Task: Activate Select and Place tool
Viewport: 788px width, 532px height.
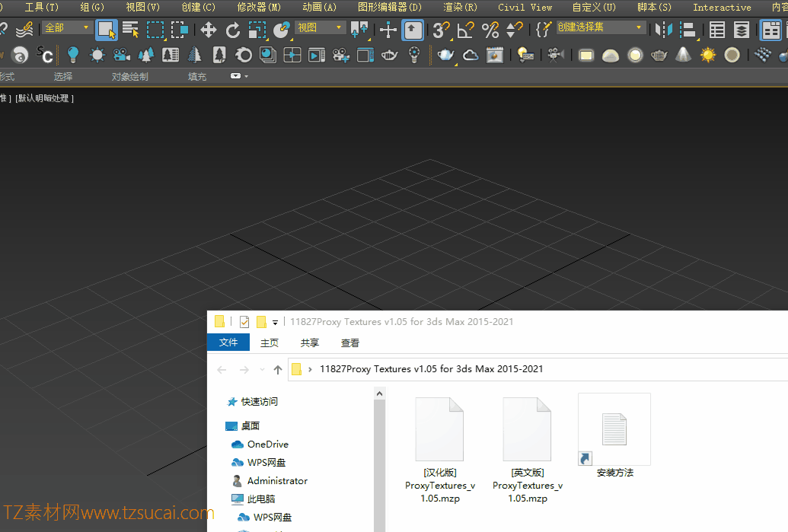Action: point(282,30)
